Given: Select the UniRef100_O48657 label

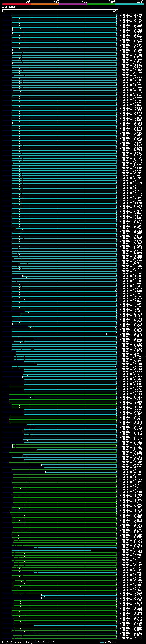Looking at the screenshot, I should tap(131, 37).
